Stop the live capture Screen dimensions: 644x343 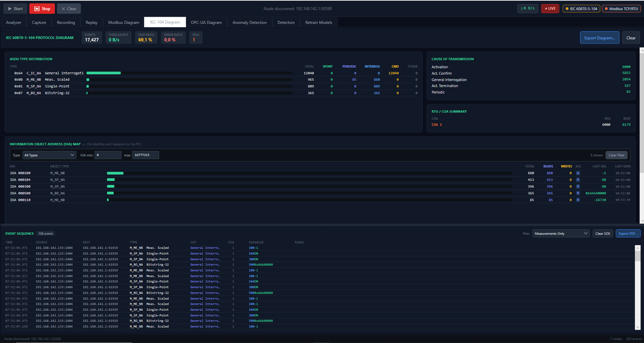click(x=42, y=9)
